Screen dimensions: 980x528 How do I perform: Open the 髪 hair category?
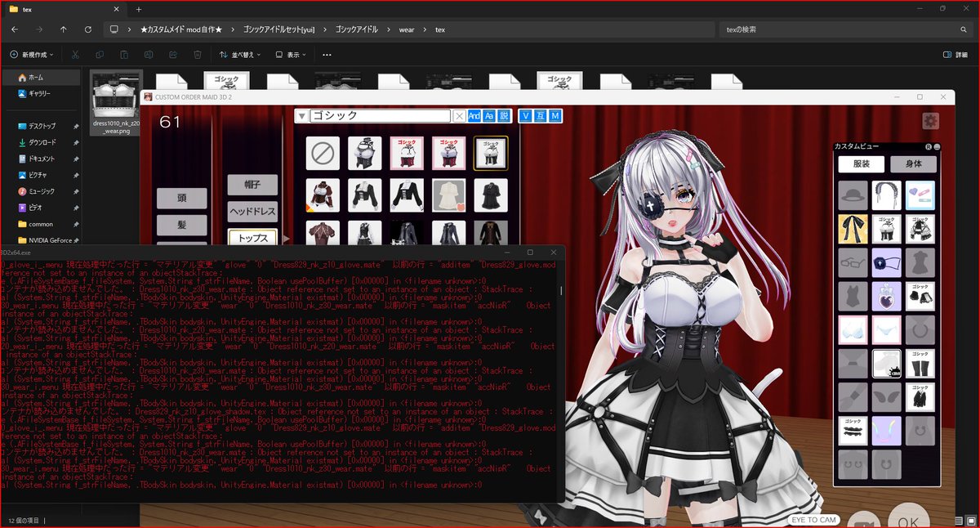click(x=181, y=225)
